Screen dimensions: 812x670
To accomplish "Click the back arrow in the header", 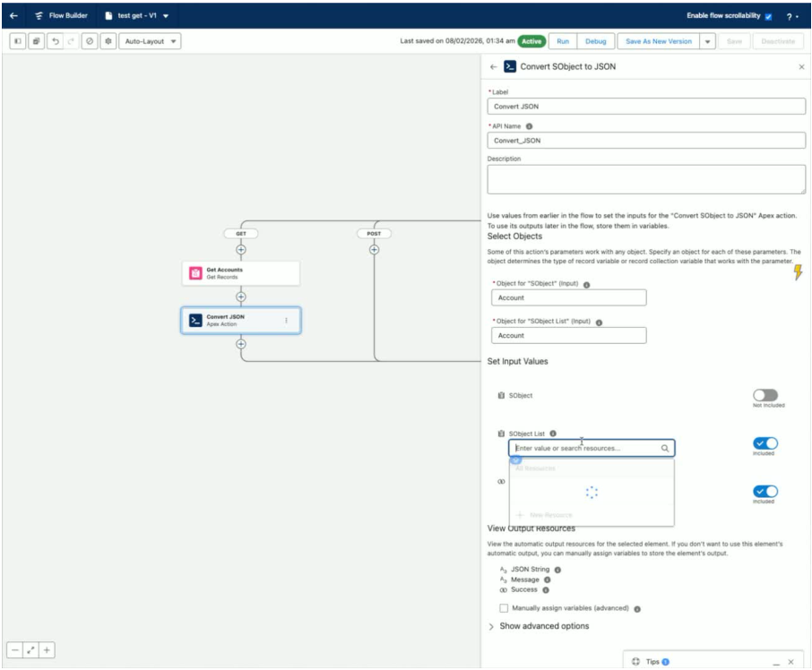I will pyautogui.click(x=14, y=15).
